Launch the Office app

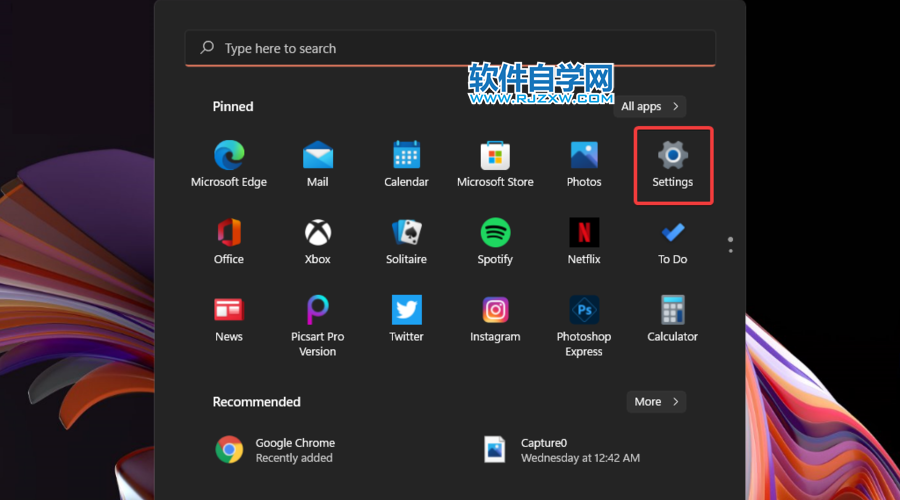[x=229, y=241]
